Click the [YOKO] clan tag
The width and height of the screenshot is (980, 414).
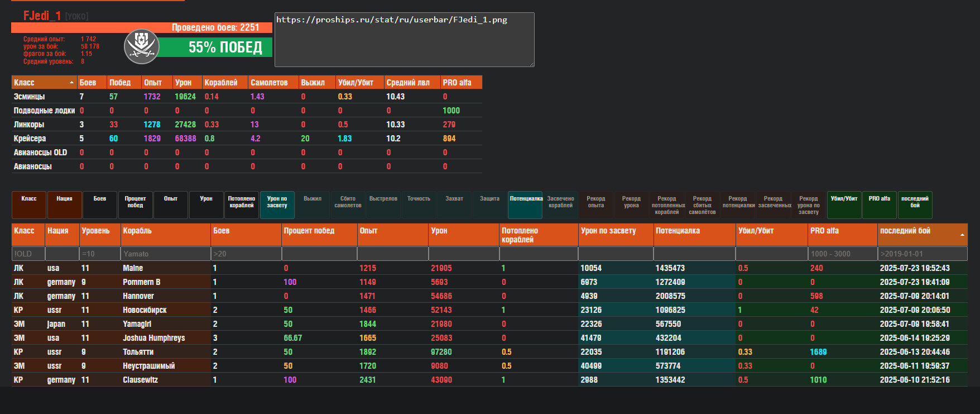76,17
